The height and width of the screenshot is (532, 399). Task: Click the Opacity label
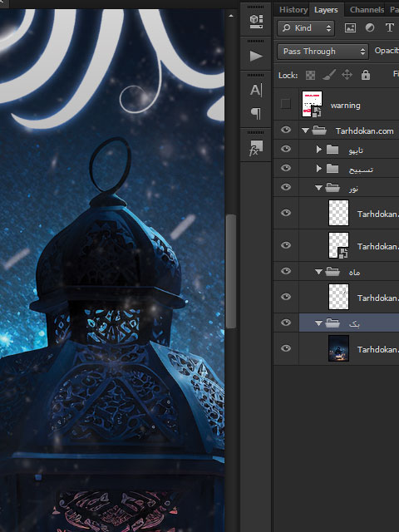coord(387,51)
